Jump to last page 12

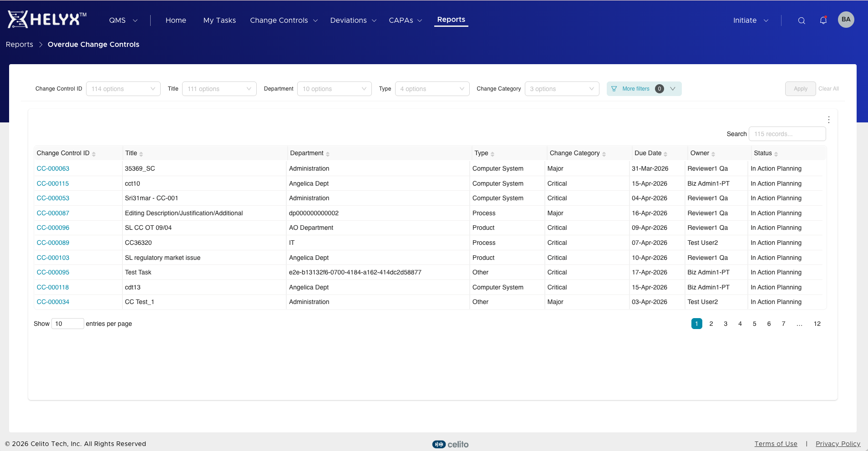click(817, 324)
